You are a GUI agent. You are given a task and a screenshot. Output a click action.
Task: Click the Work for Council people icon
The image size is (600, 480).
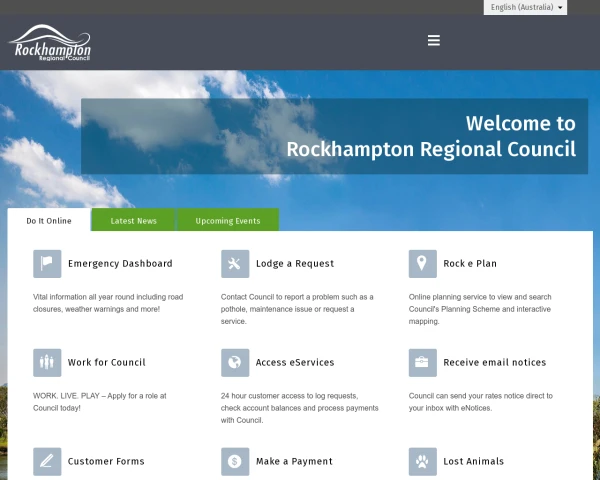point(47,362)
